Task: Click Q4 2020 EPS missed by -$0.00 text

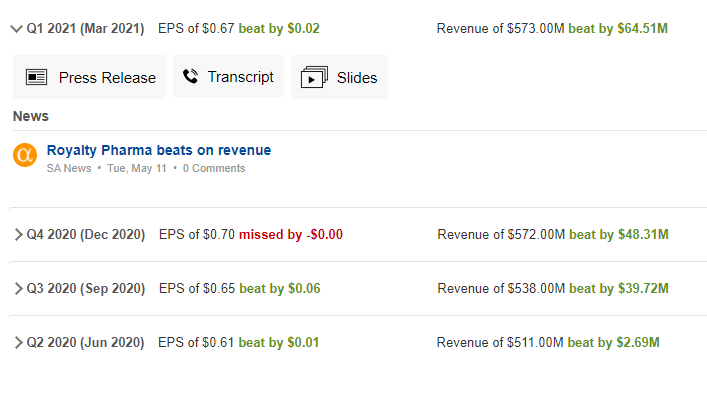Action: click(291, 234)
